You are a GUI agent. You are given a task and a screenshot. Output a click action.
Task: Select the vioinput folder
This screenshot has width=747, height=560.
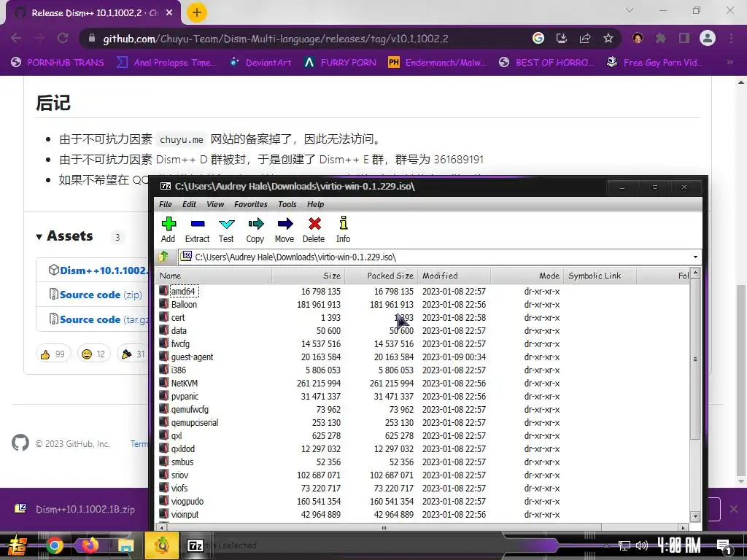(185, 515)
